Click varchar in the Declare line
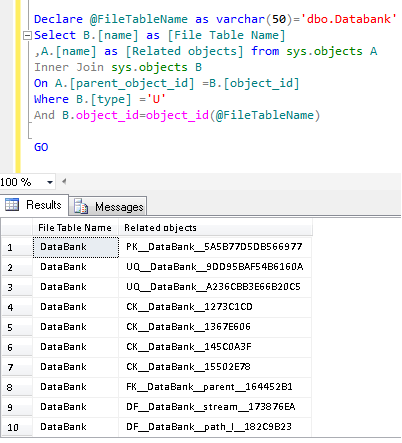The width and height of the screenshot is (402, 443). [x=240, y=19]
